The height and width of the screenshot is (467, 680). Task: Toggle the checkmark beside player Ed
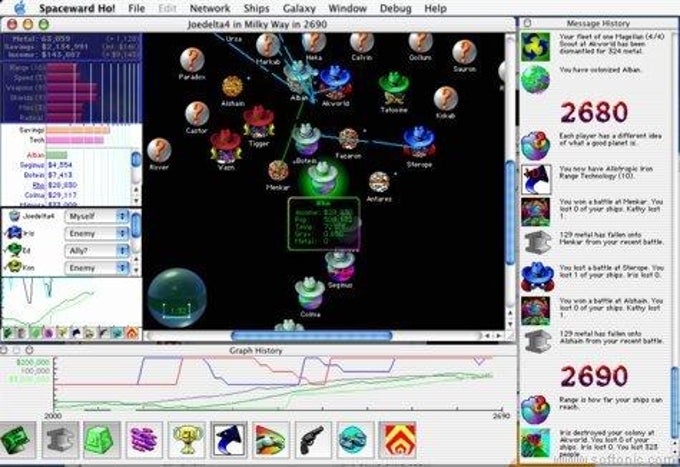6,251
